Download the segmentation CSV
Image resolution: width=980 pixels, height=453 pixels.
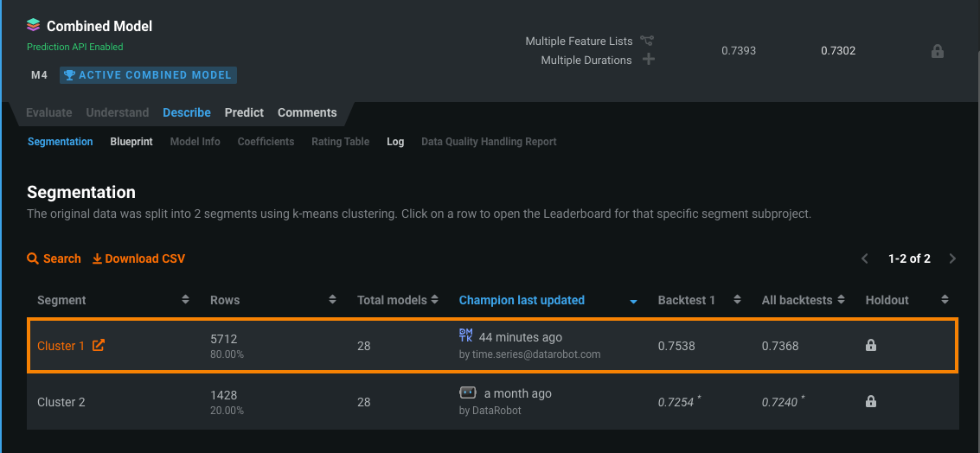pos(138,258)
